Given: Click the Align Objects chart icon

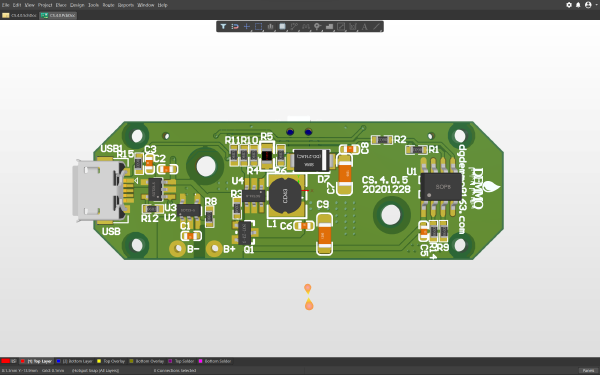Looking at the screenshot, I should pyautogui.click(x=271, y=26).
